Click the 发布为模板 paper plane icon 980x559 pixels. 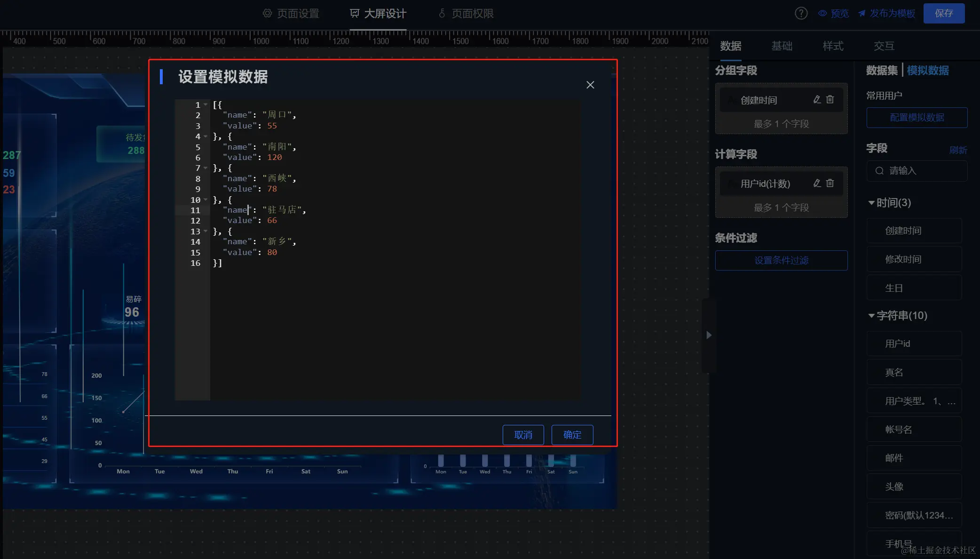click(861, 13)
